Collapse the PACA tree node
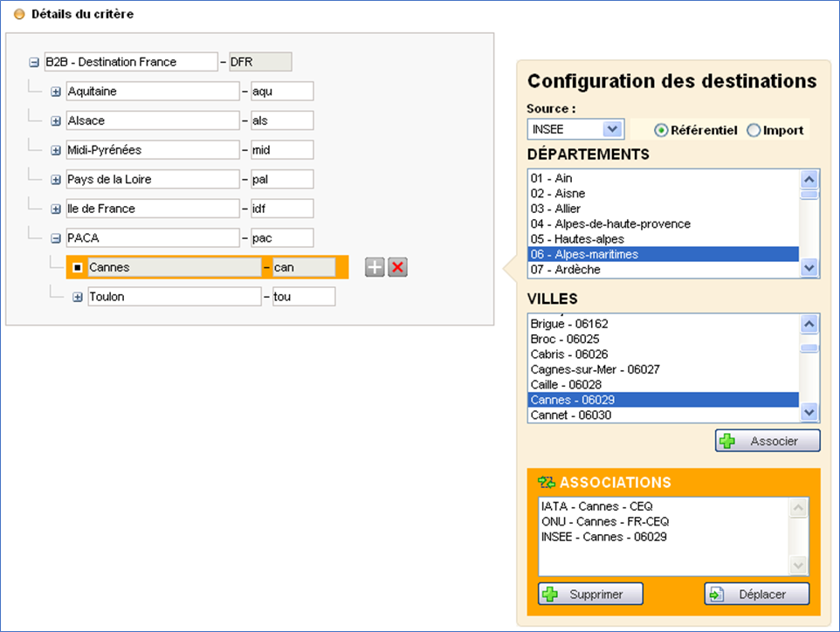This screenshot has height=632, width=840. click(56, 238)
